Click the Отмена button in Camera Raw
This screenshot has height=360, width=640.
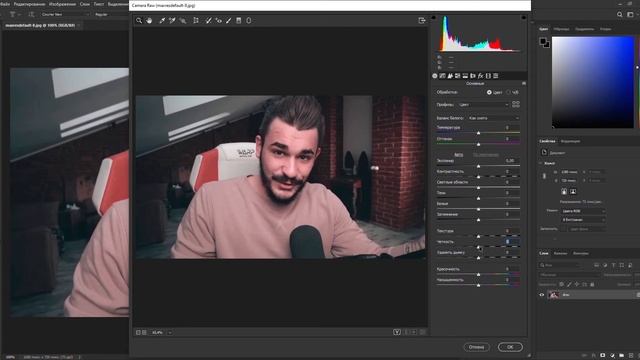[x=476, y=347]
